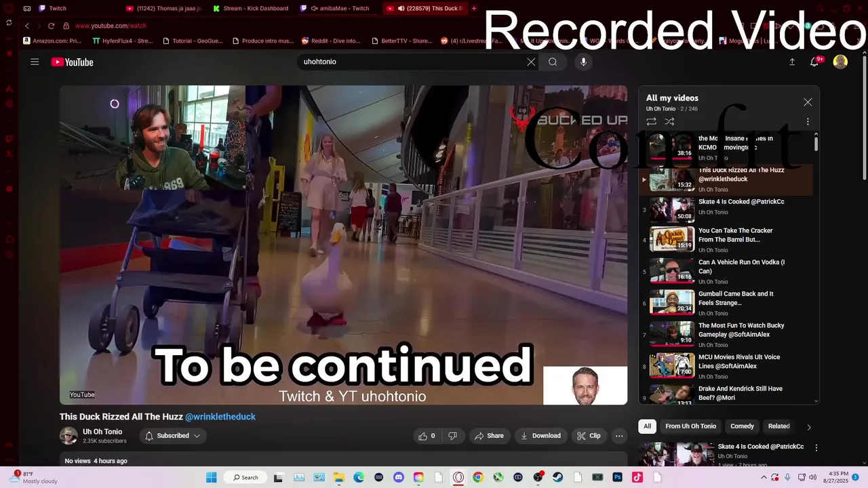Open a new browser tab
Image resolution: width=868 pixels, height=488 pixels.
point(474,8)
